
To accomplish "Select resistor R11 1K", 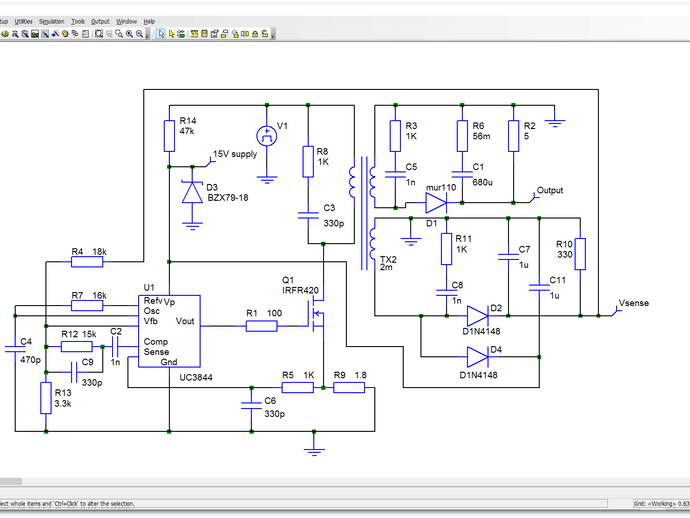I will (447, 249).
